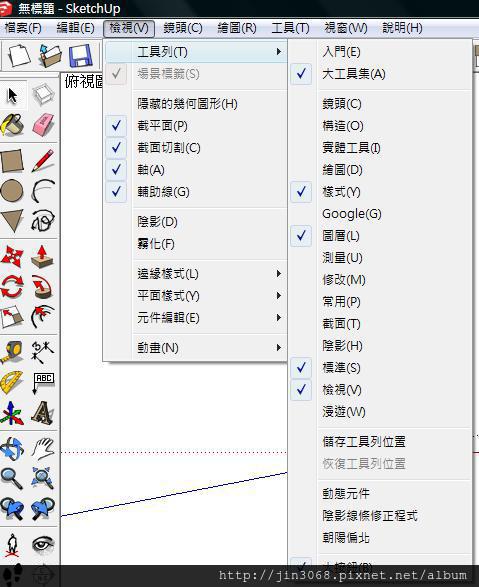The height and width of the screenshot is (587, 479).
Task: Open the 說明(H) help menu
Action: (x=402, y=28)
